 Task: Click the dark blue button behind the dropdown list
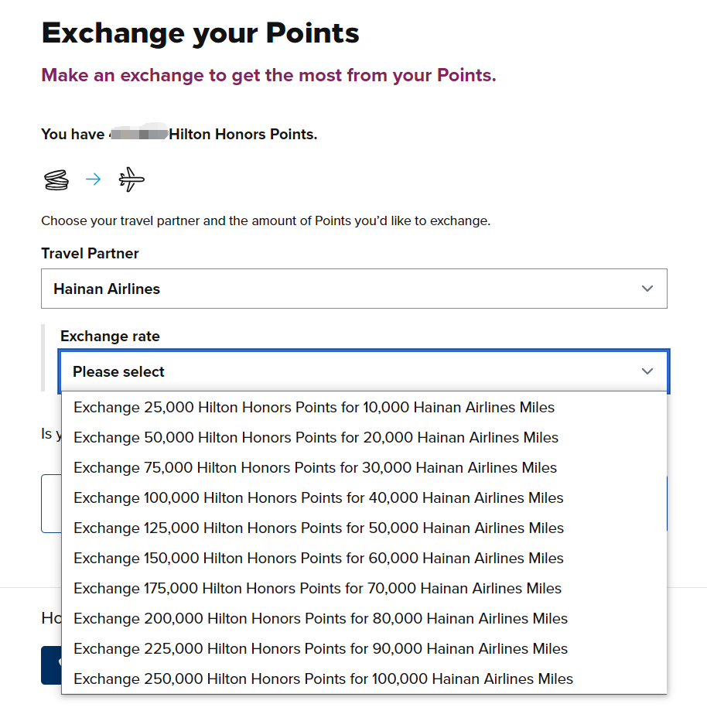51,665
